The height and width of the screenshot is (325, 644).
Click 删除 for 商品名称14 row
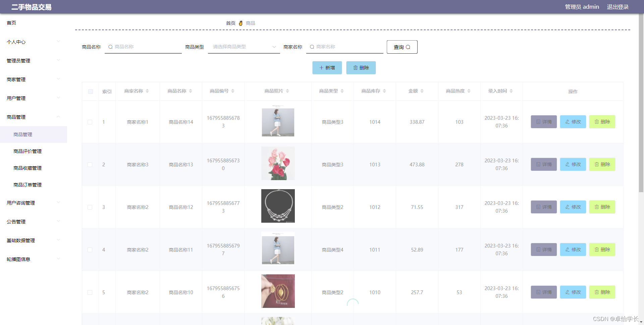(x=602, y=122)
